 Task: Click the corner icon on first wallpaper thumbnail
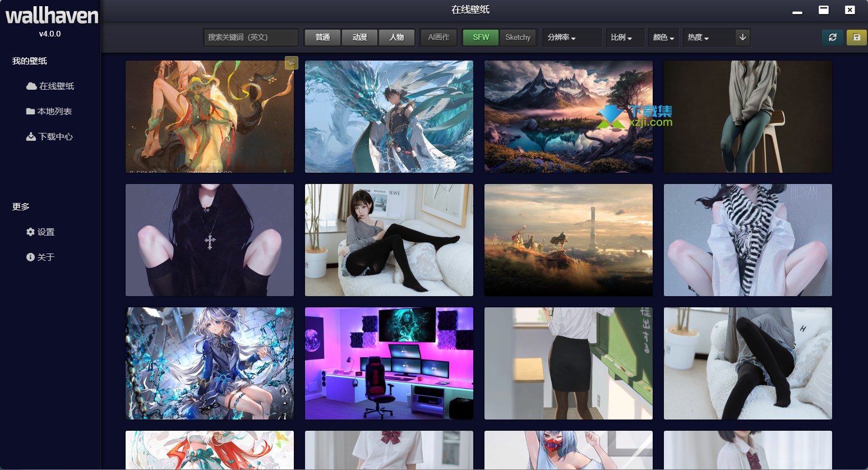pyautogui.click(x=291, y=63)
